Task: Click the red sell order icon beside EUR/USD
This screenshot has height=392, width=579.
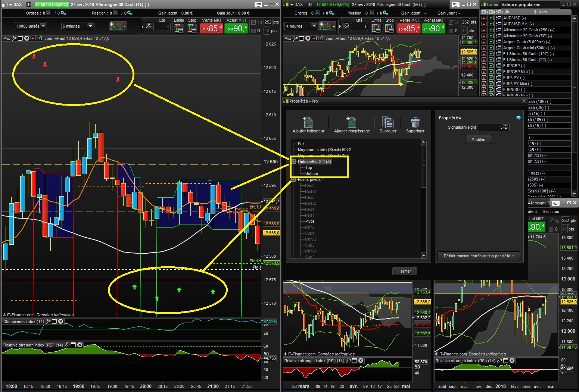Action: point(484,90)
